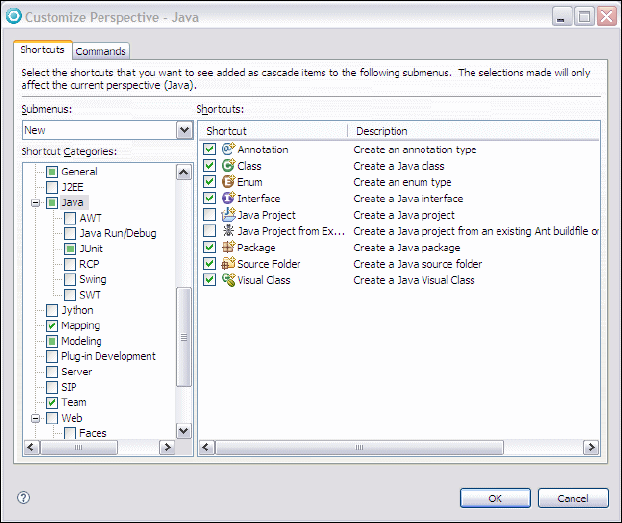Check the AWT category checkbox
Image resolution: width=622 pixels, height=523 pixels.
click(x=70, y=218)
